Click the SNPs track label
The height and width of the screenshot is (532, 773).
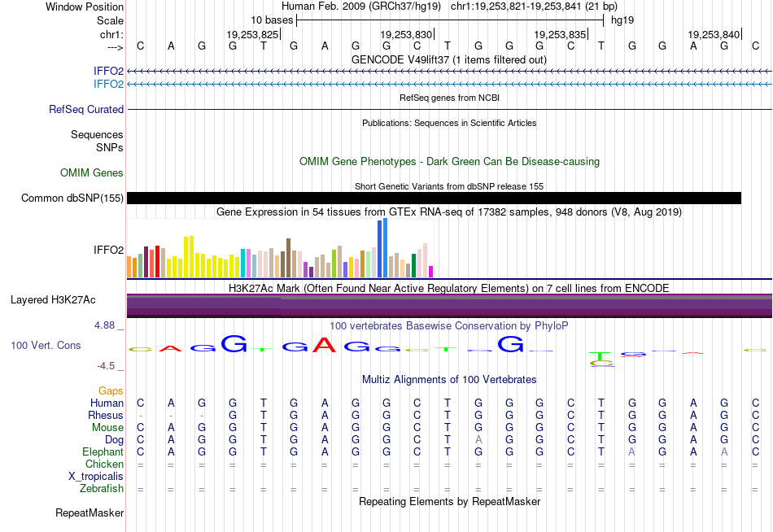(x=110, y=147)
